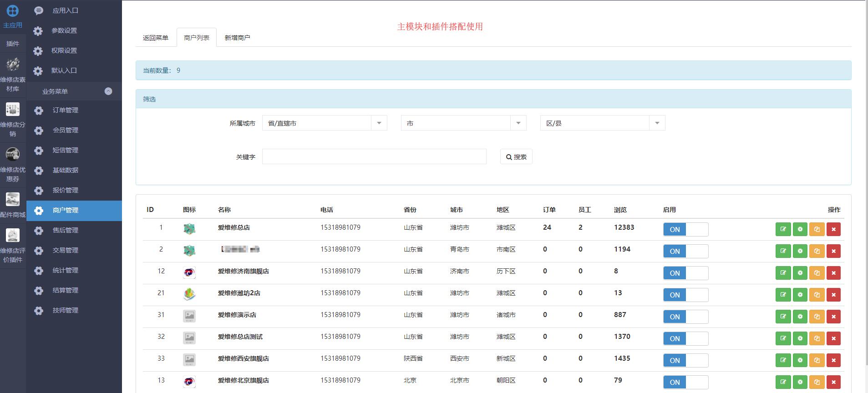The width and height of the screenshot is (868, 393).
Task: Click the 爱维修西安旗舰店 name cell
Action: [243, 358]
